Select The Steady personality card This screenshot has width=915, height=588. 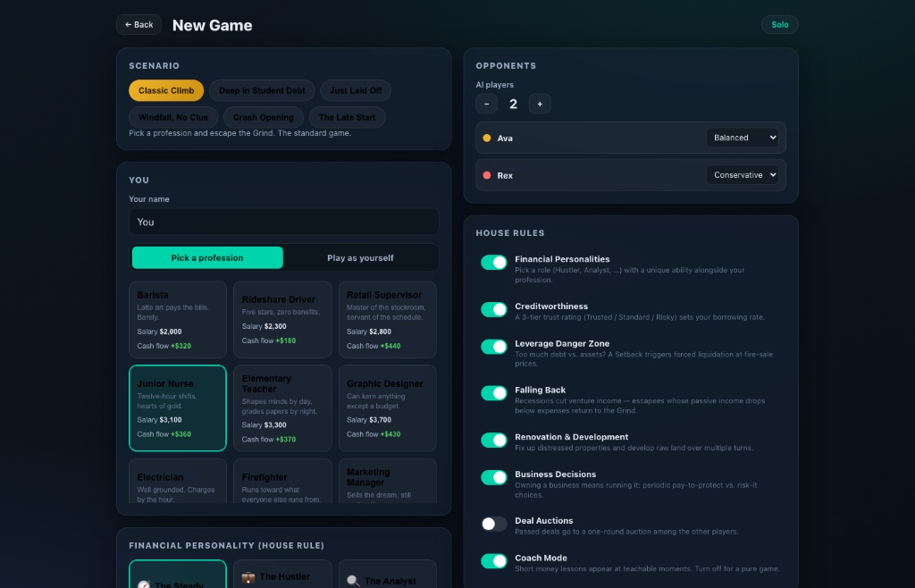coord(178,575)
